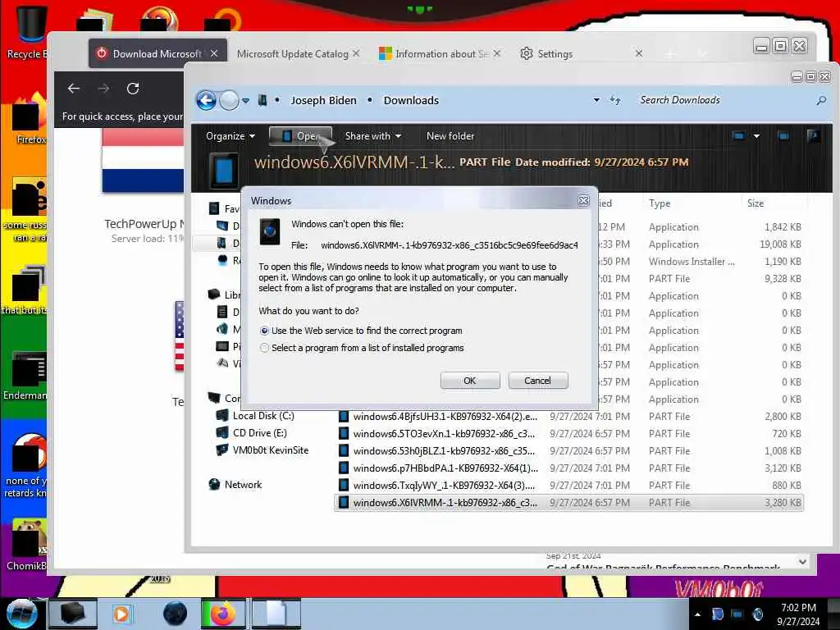Open Firefox desktop shortcut
The image size is (840, 630).
[x=30, y=118]
